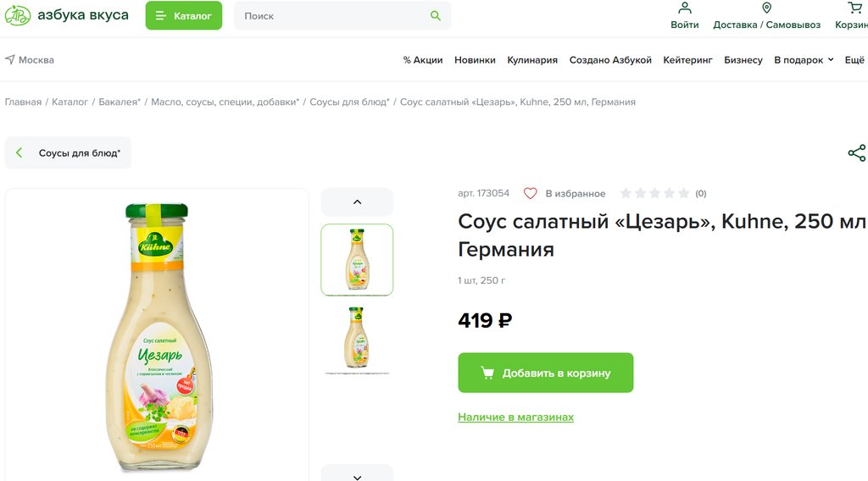Click the Доставка / Самовывоз location pin
The height and width of the screenshot is (481, 868).
coord(766,8)
